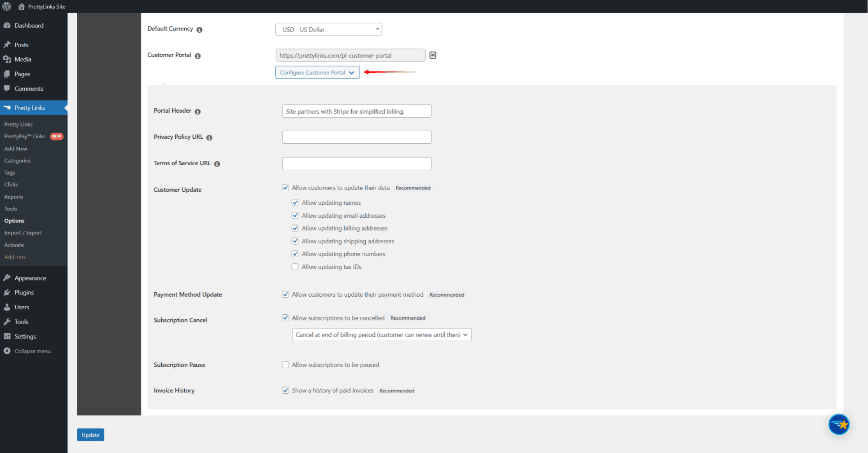Open the Clicks page under Pretty Links
The image size is (868, 453).
[11, 184]
